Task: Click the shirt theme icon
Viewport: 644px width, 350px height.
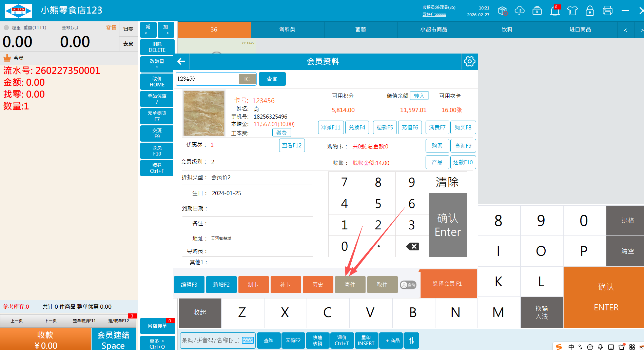Action: point(572,11)
